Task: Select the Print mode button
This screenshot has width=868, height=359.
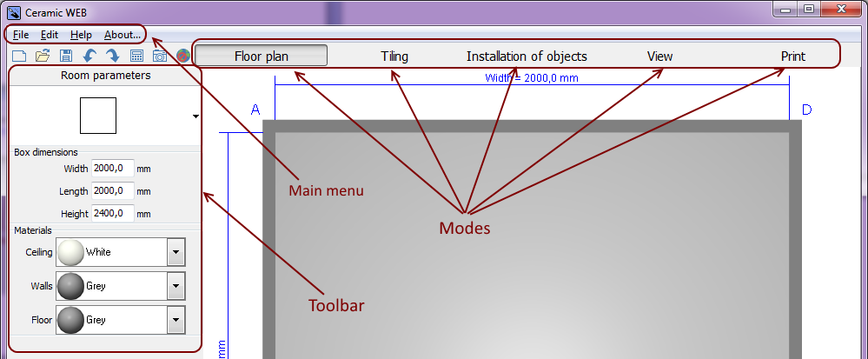Action: coord(792,57)
